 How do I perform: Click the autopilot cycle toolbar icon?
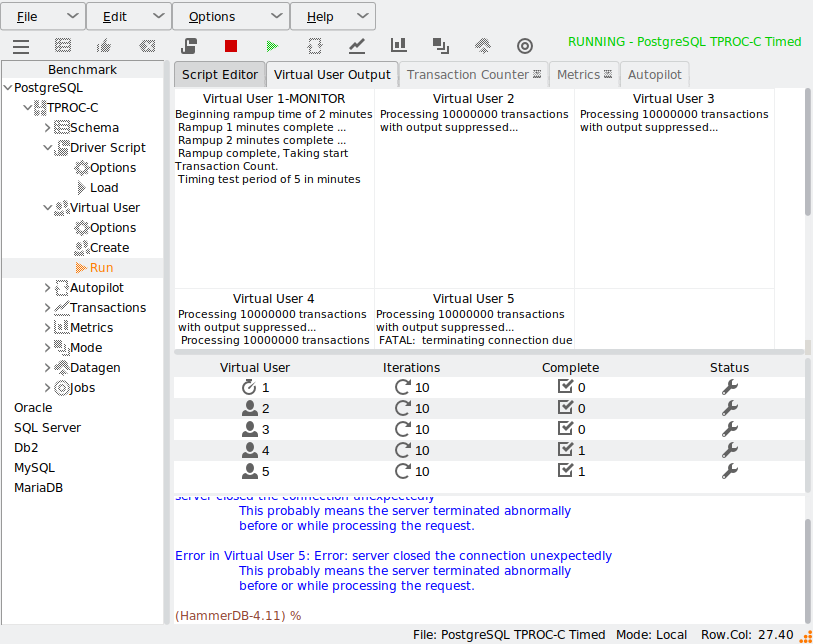click(315, 46)
